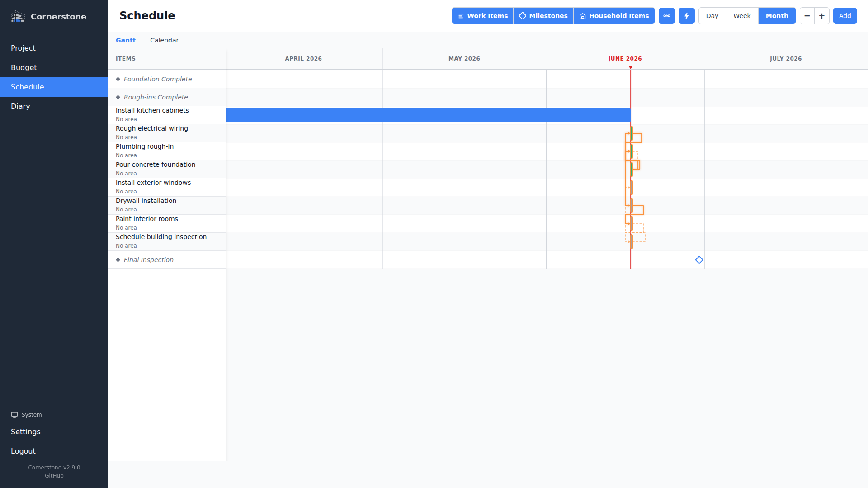Toggle the Household Items filter

pos(614,16)
